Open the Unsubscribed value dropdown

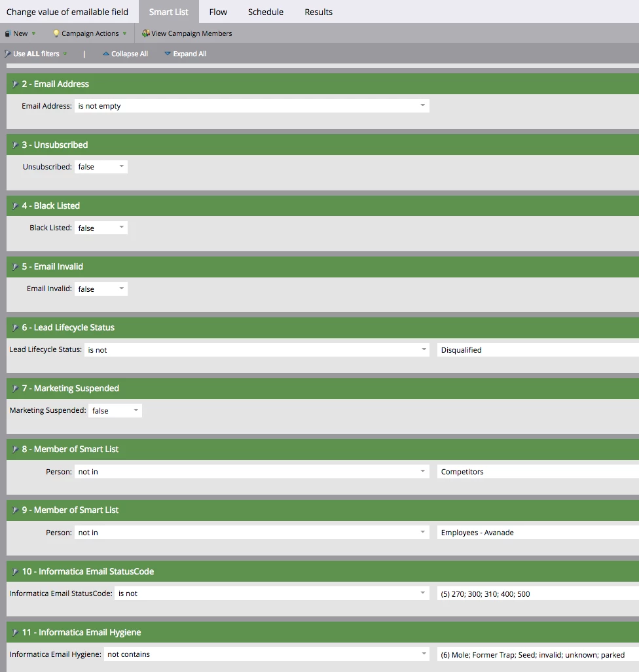tap(101, 167)
